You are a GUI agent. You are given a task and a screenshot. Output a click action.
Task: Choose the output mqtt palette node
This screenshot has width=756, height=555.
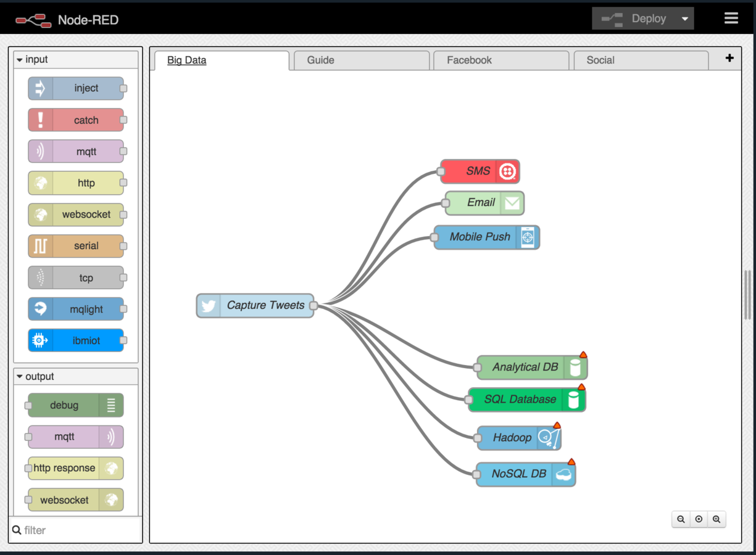[x=76, y=437]
